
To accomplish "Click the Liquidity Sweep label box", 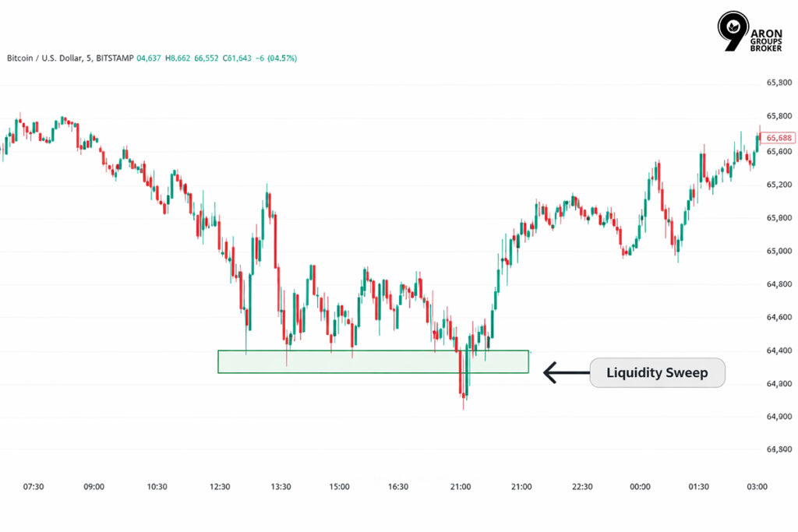I will click(657, 373).
